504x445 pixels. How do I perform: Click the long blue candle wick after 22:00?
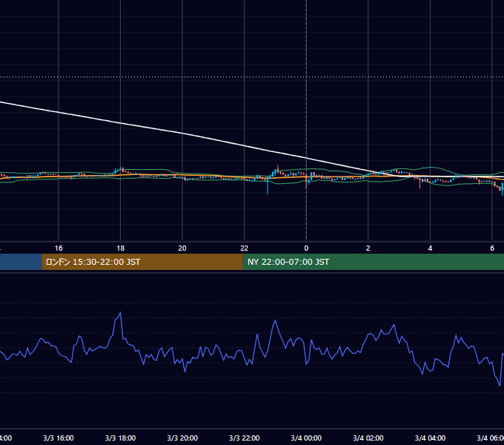[268, 187]
